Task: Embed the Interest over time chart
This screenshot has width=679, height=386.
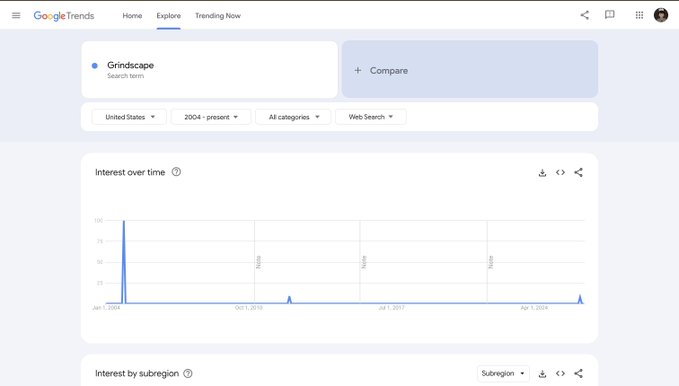Action: 560,172
